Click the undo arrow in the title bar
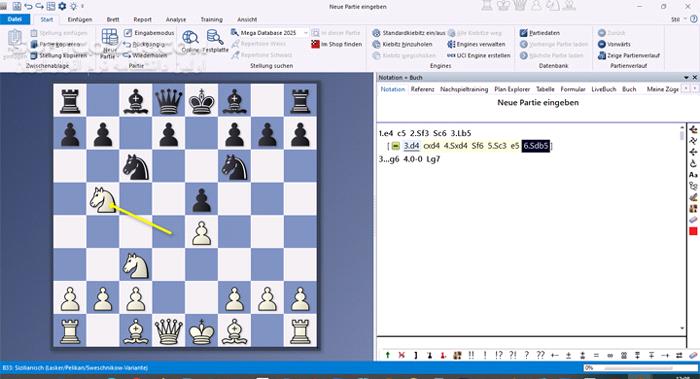The width and height of the screenshot is (700, 379). [x=28, y=6]
